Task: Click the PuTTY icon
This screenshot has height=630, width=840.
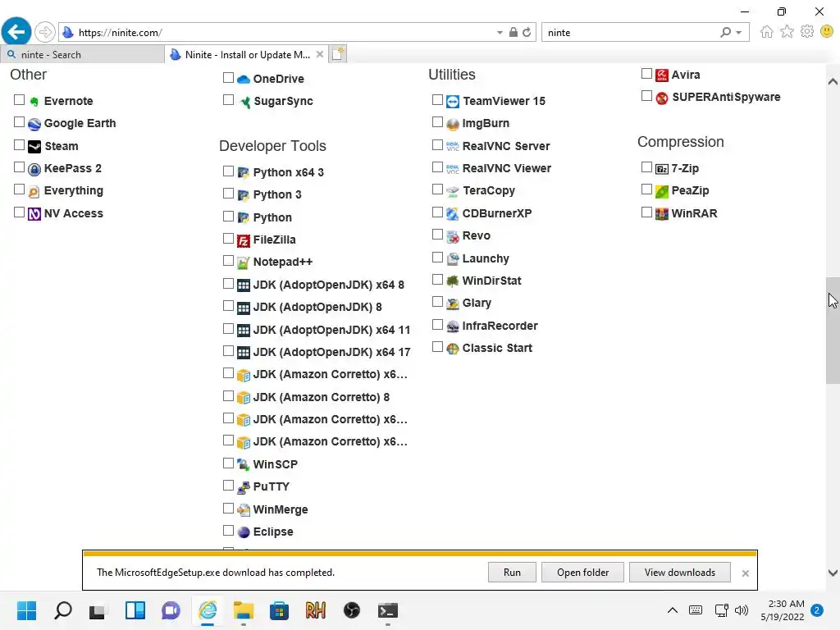Action: click(243, 487)
